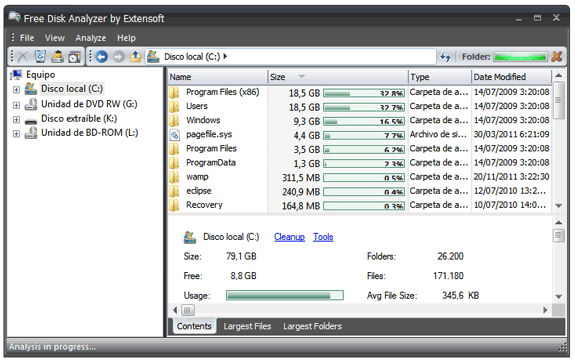Expand the Unidad de BD-ROM (L:) node
Viewport: 575px width, 363px height.
pyautogui.click(x=16, y=134)
